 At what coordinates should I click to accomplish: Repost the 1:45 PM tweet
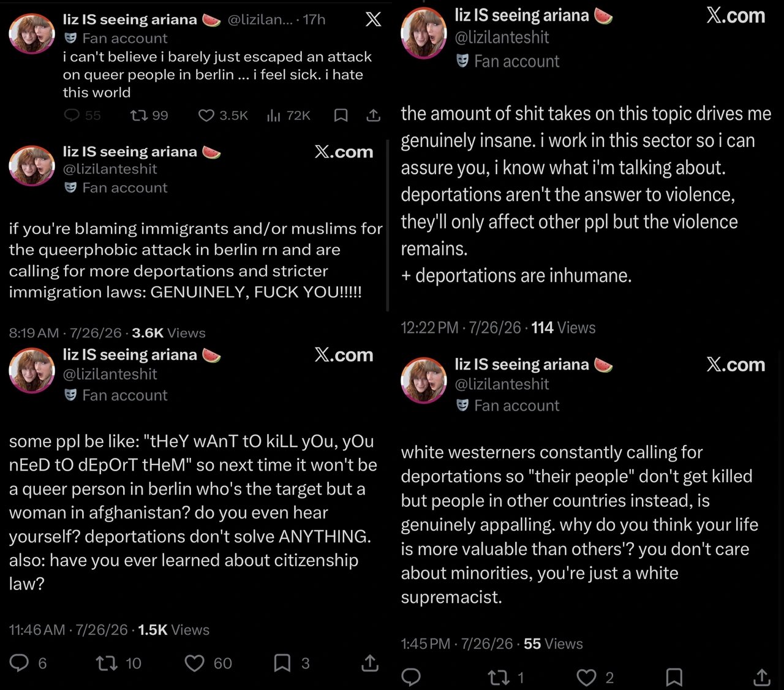498,677
